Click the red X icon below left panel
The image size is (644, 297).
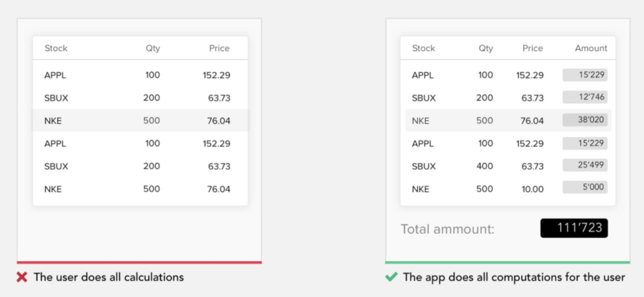click(22, 277)
